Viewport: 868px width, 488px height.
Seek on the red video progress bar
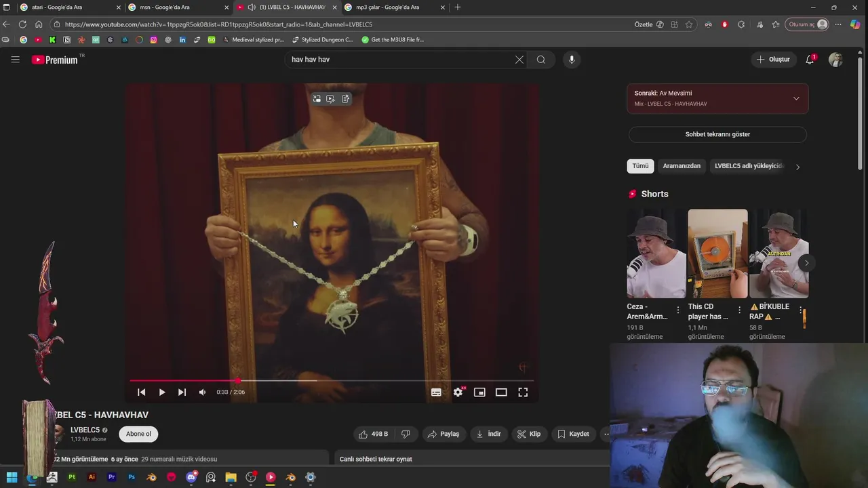[x=332, y=381]
